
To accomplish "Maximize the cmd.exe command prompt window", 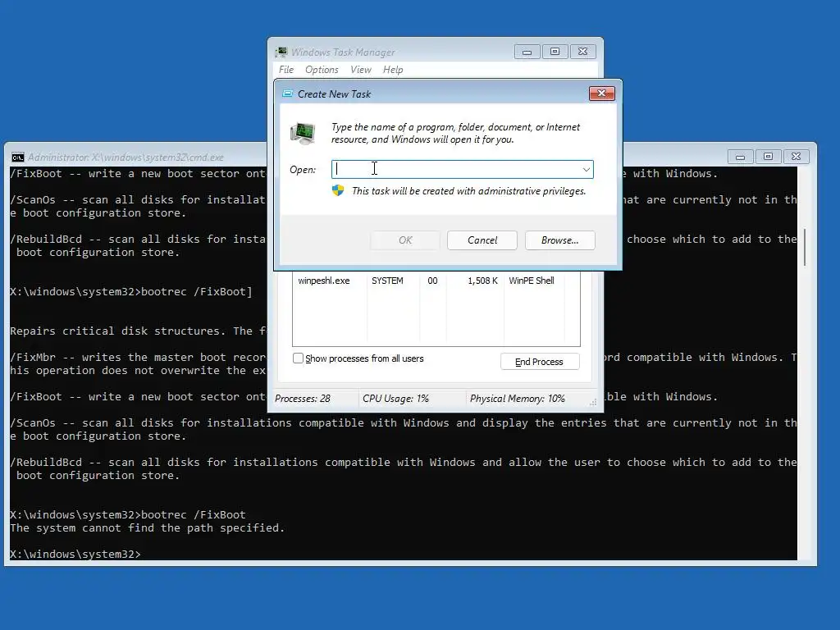I will point(768,157).
